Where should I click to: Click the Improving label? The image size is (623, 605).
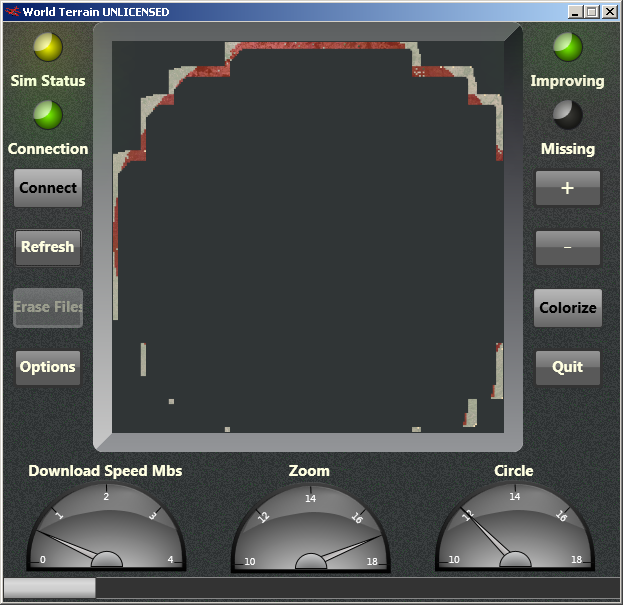[x=568, y=81]
